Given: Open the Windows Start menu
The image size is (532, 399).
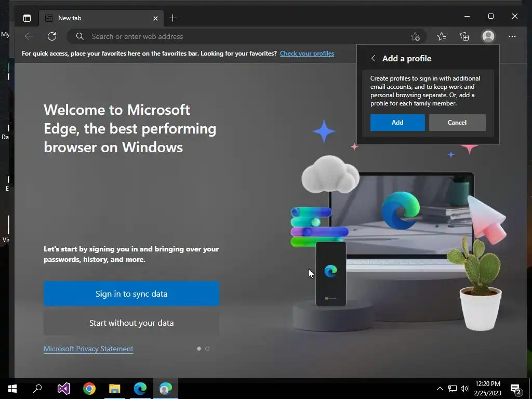Looking at the screenshot, I should click(12, 389).
